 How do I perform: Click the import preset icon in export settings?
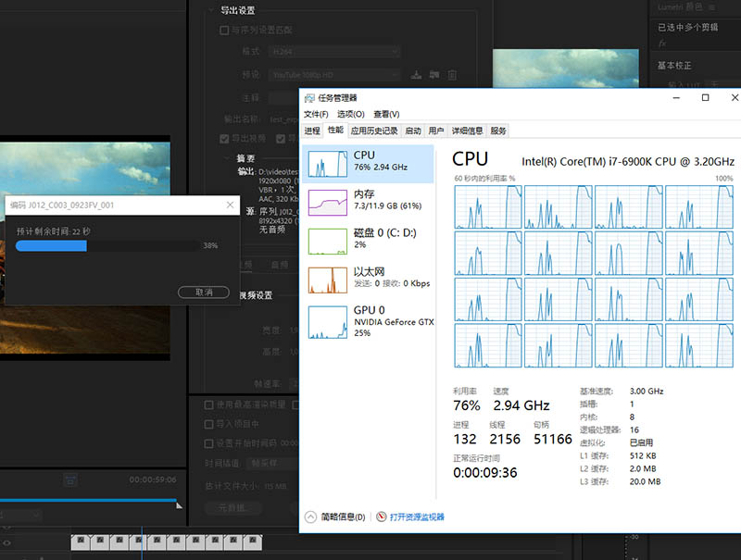[x=434, y=75]
